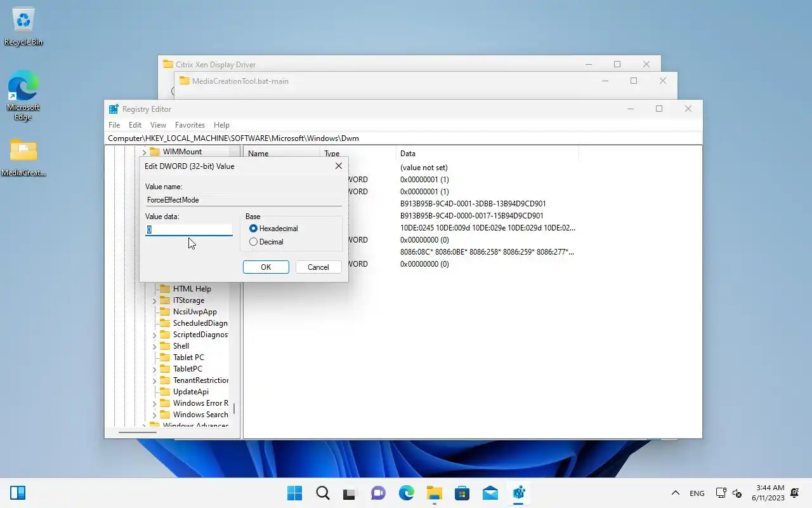Click the MediaCreationTool.bat-main window folder icon
Image resolution: width=812 pixels, height=508 pixels.
tap(185, 81)
